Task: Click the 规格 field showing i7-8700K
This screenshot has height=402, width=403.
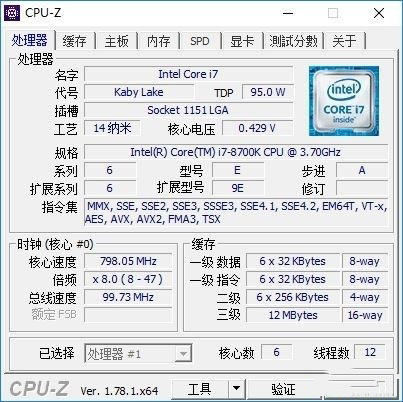Action: tap(236, 152)
